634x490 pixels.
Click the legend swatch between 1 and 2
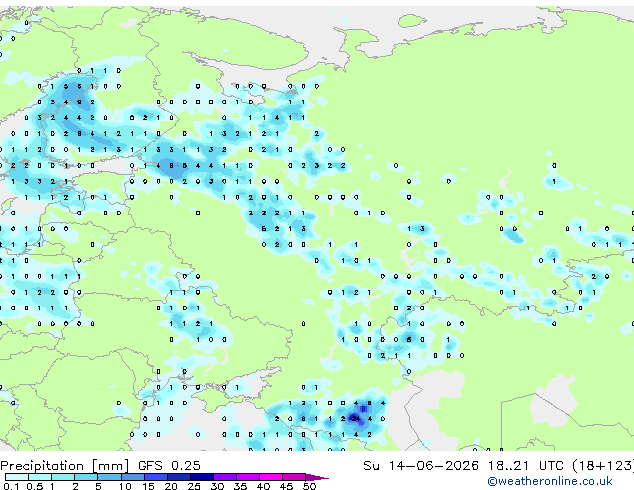tap(63, 477)
